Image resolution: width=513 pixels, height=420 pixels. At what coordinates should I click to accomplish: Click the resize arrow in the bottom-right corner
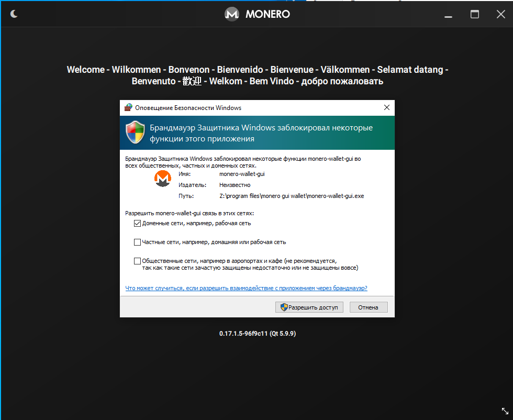pyautogui.click(x=505, y=411)
